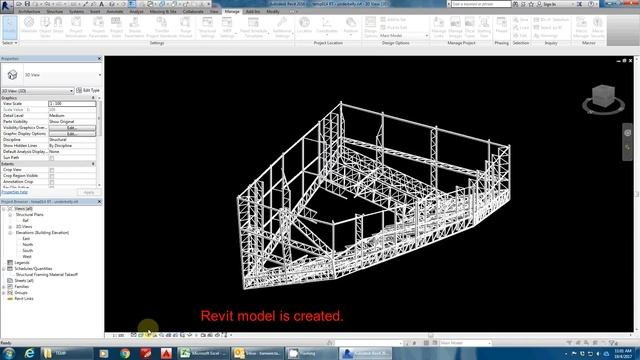Open Project Information
This screenshot has height=360, width=640.
click(76, 27)
